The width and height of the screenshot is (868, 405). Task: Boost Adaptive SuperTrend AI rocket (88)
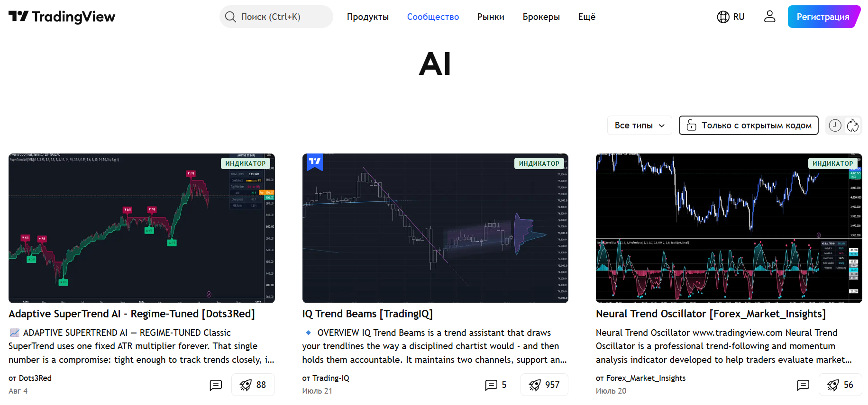pyautogui.click(x=253, y=385)
